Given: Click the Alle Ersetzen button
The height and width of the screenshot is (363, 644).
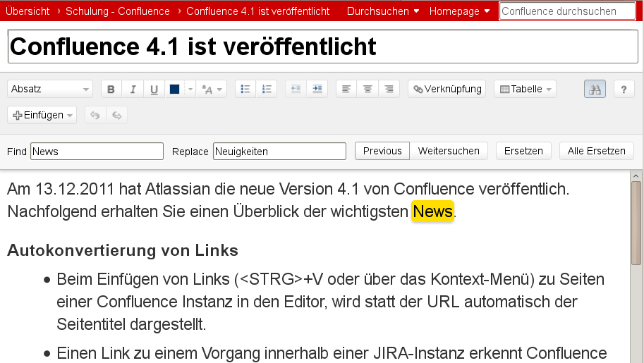Looking at the screenshot, I should (x=596, y=151).
